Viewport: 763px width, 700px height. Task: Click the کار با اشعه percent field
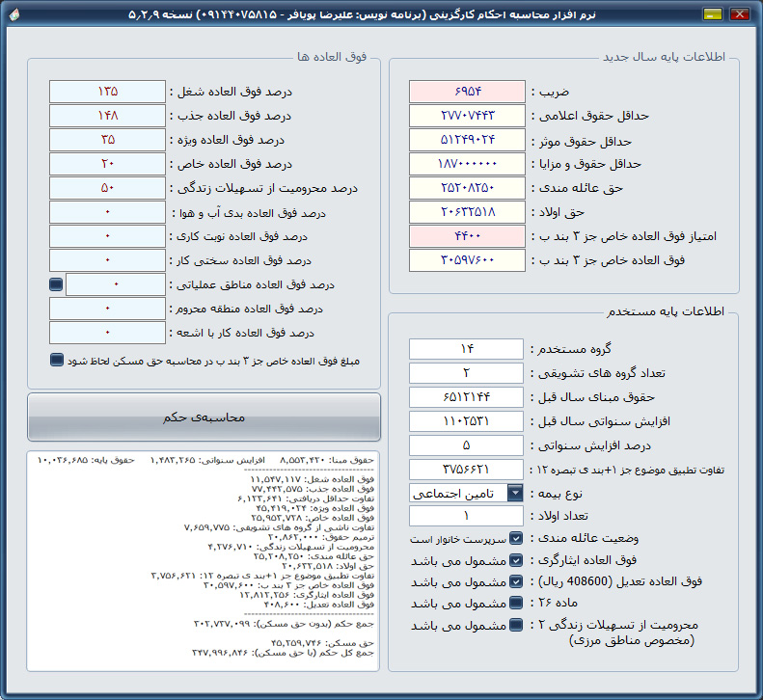click(x=107, y=333)
